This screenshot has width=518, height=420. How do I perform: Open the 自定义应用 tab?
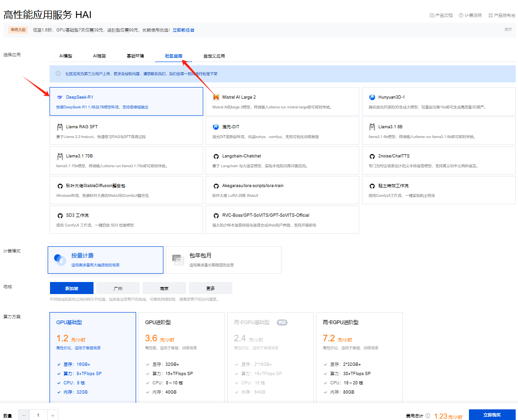[214, 56]
